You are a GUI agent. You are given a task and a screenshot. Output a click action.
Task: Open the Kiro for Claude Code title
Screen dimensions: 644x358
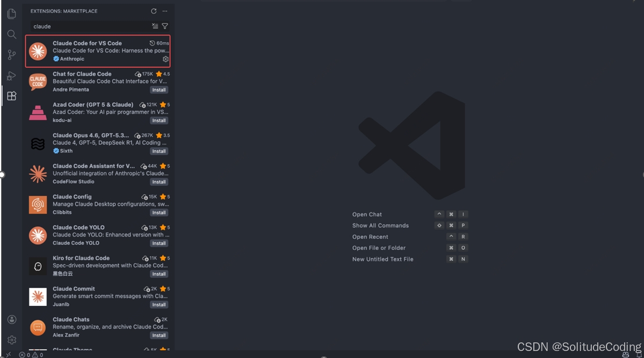81,258
